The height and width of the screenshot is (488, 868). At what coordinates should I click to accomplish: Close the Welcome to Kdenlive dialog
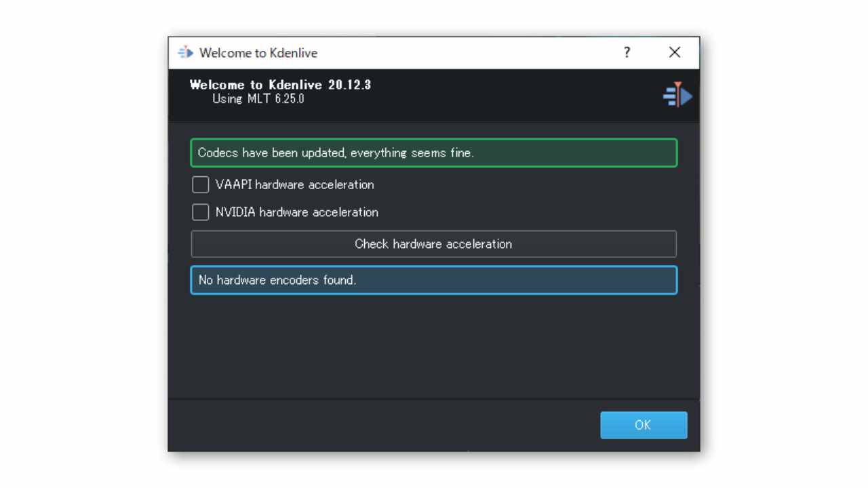coord(674,53)
